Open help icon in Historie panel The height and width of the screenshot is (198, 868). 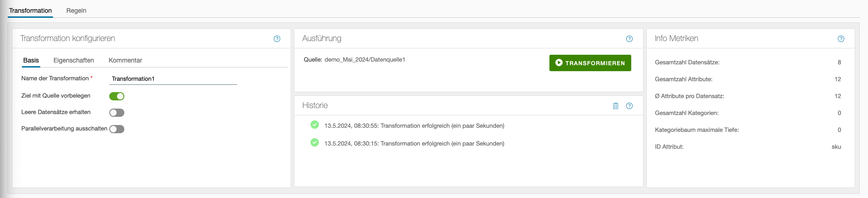[629, 106]
